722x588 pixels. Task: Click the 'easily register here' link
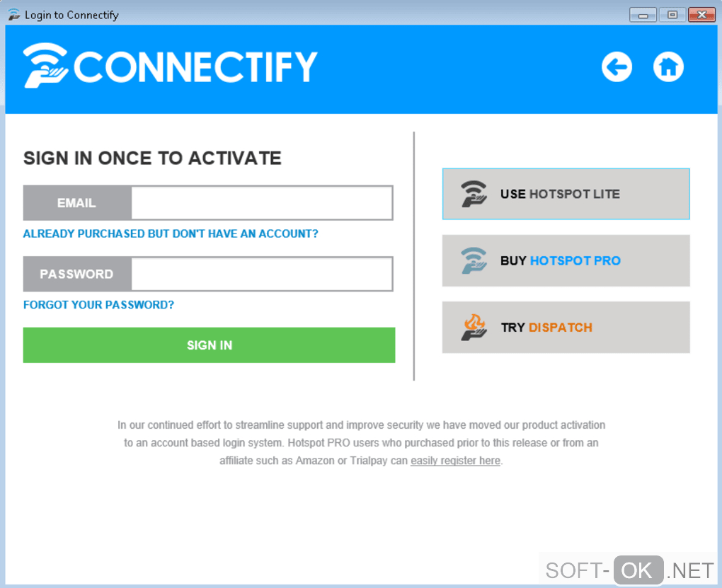click(455, 461)
